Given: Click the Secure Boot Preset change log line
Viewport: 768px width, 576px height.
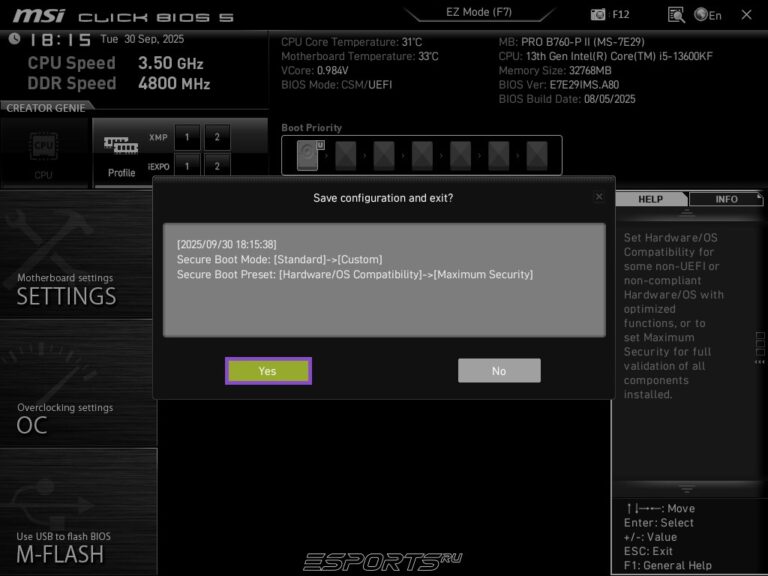Looking at the screenshot, I should [x=355, y=274].
